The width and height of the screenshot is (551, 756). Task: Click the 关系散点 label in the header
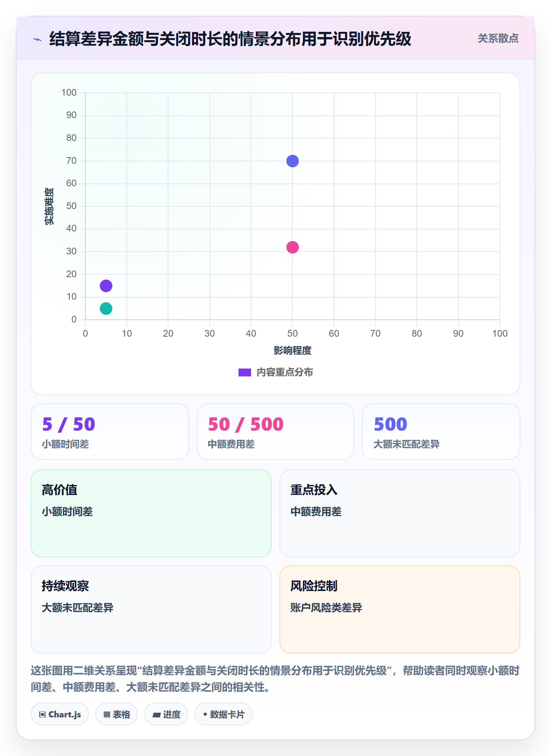[498, 39]
